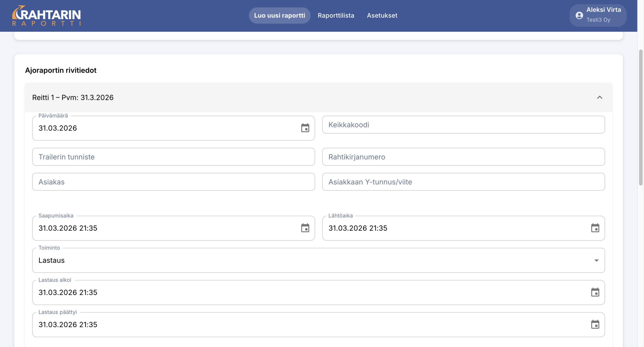Focus the Asiakas input field
Viewport: 644px width, 347px height.
[x=174, y=182]
